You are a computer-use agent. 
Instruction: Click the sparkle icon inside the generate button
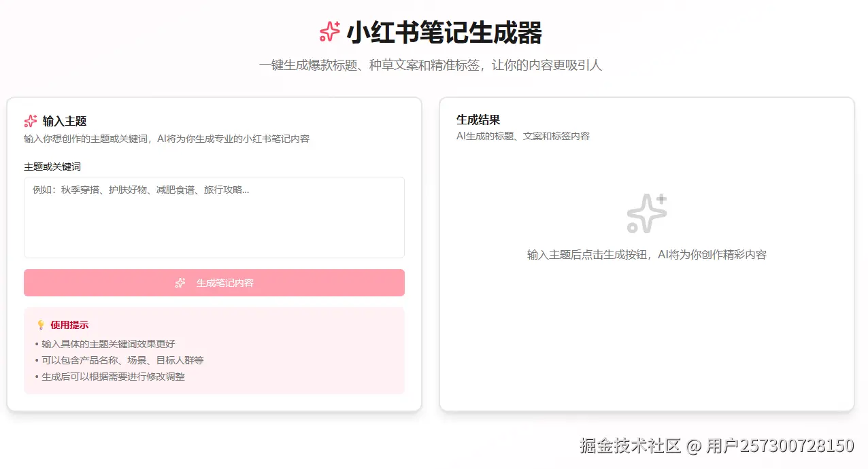click(x=180, y=283)
